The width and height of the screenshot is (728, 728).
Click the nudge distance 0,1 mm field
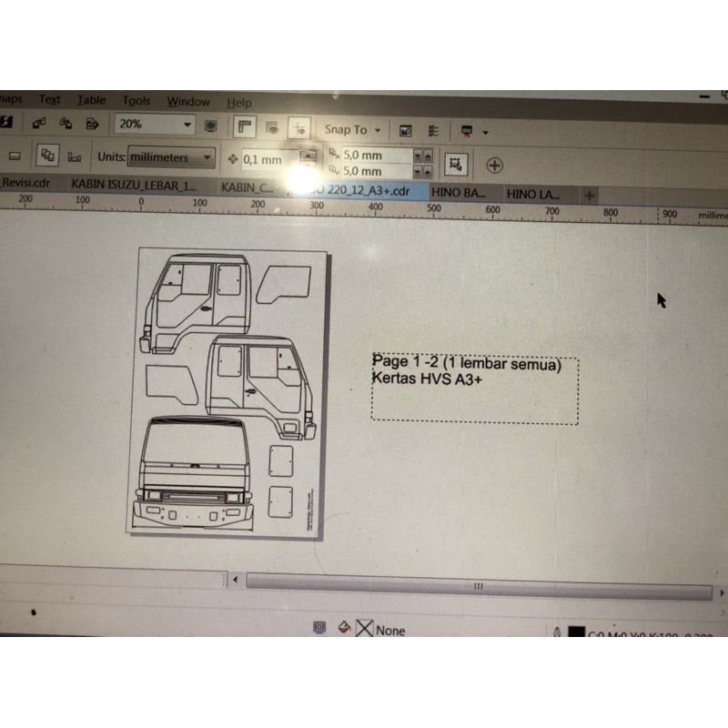tap(268, 159)
